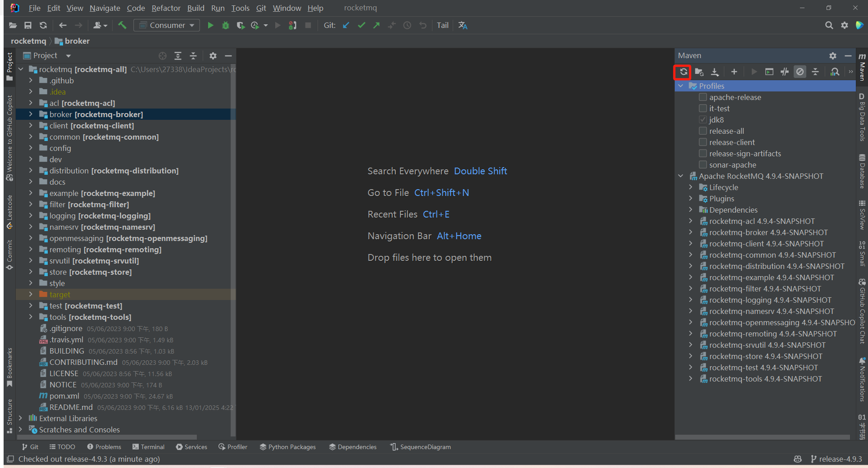Viewport: 868px width, 468px height.
Task: Hide the Maven tool window
Action: point(848,55)
